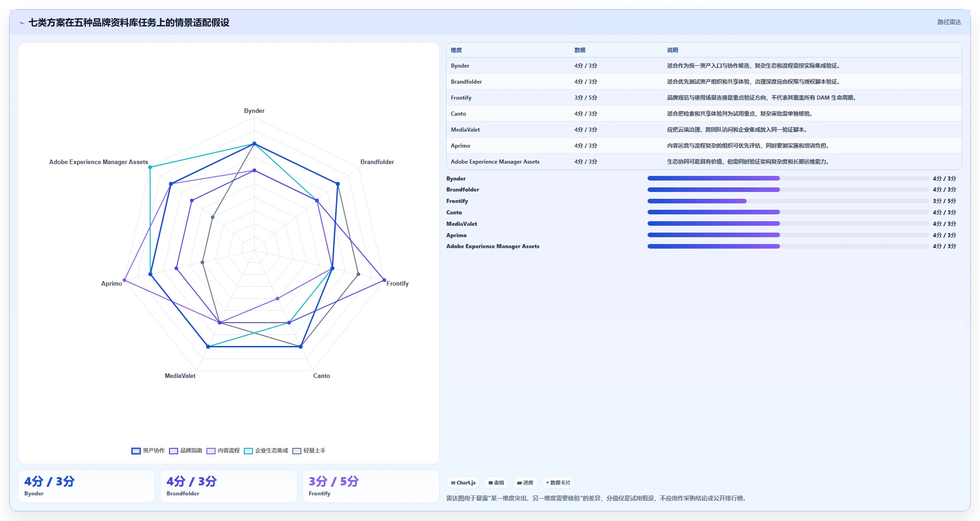Click the Bynder axis label on the radar
Image resolution: width=980 pixels, height=521 pixels.
254,111
